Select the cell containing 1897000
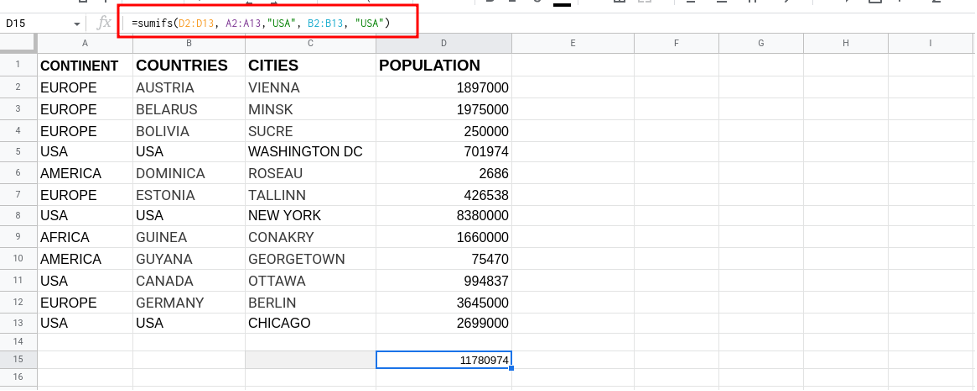The height and width of the screenshot is (391, 977). (x=444, y=88)
